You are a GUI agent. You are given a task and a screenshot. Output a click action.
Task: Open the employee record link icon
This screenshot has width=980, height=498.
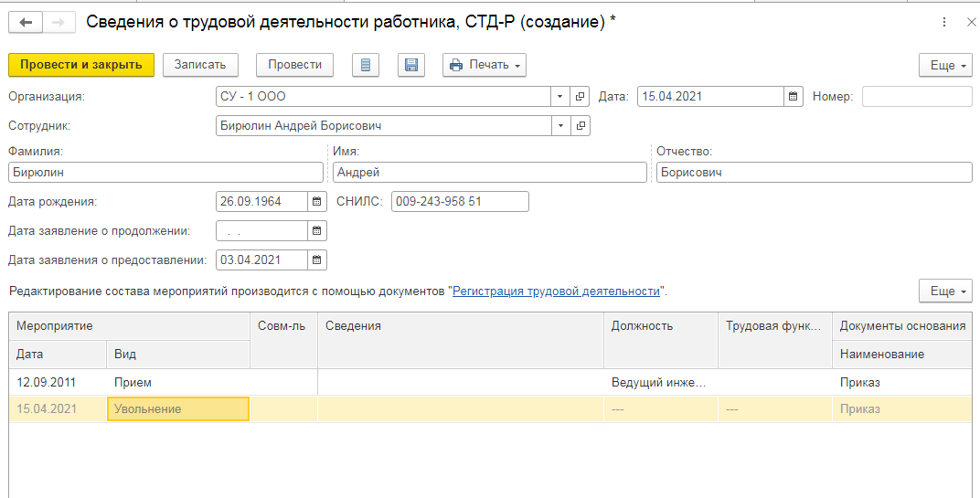pyautogui.click(x=580, y=126)
